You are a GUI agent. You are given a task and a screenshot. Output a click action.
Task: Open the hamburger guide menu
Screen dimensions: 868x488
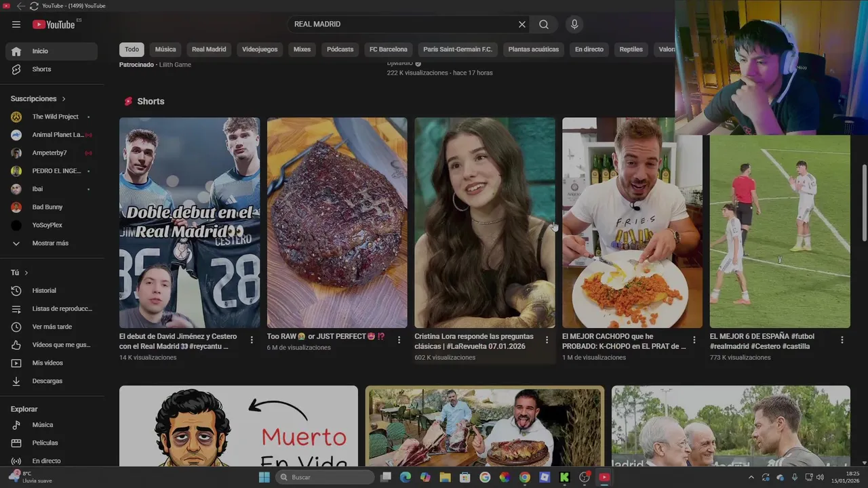tap(16, 24)
